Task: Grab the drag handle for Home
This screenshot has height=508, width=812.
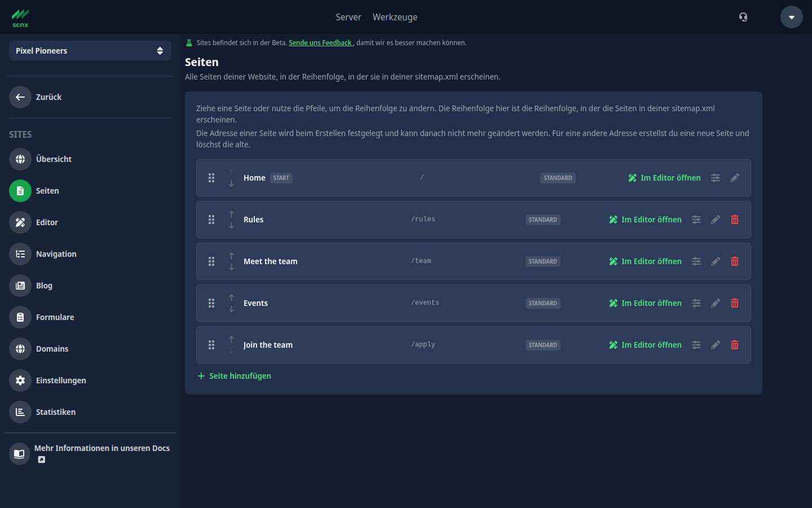Action: (211, 178)
